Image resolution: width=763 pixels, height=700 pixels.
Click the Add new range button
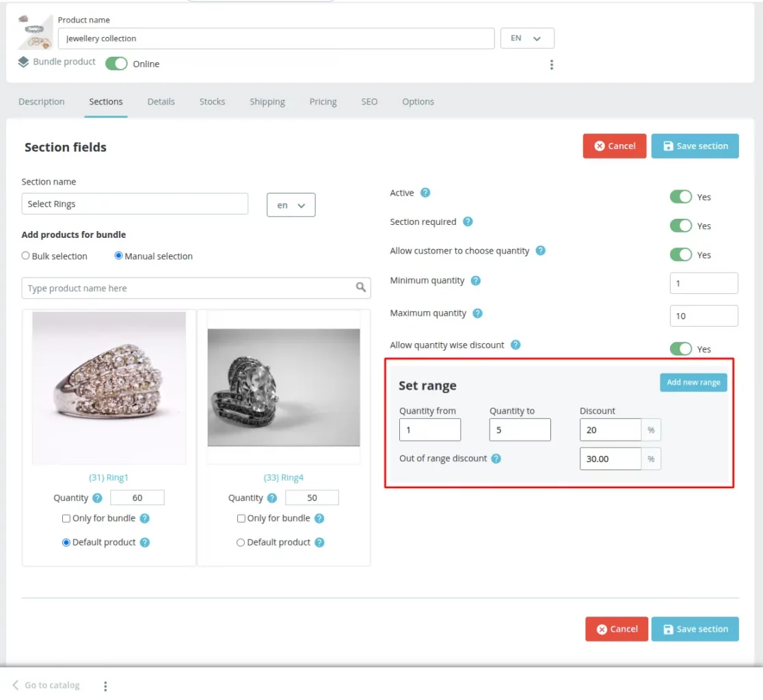pos(693,382)
